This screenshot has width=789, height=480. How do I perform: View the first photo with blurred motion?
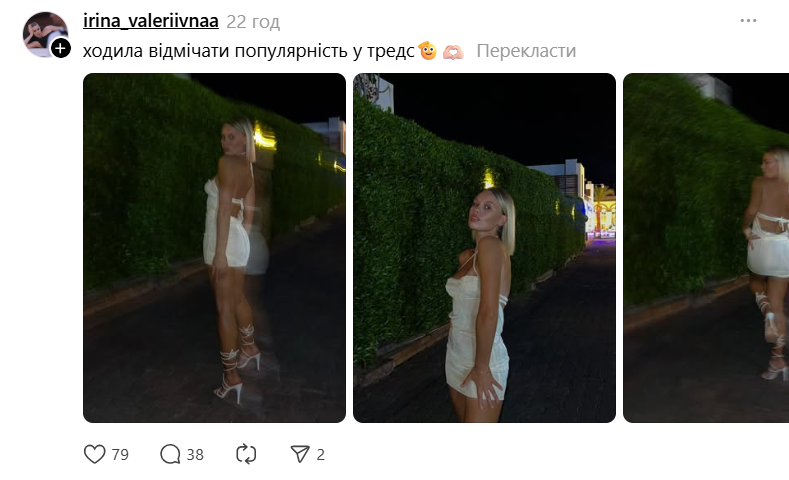214,248
